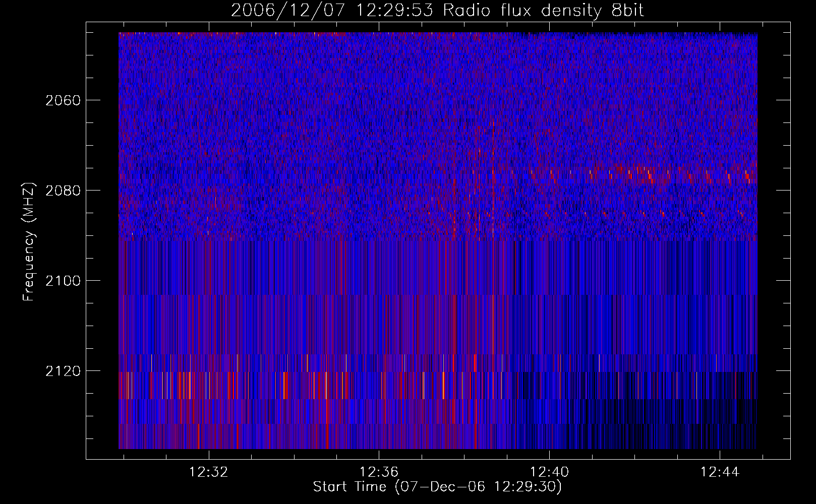The image size is (816, 504).
Task: Click the 2100 frequency axis label
Action: [x=63, y=281]
